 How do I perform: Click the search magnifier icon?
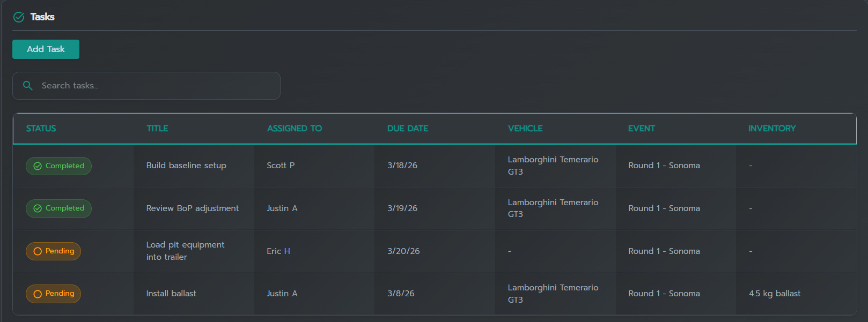(x=28, y=86)
